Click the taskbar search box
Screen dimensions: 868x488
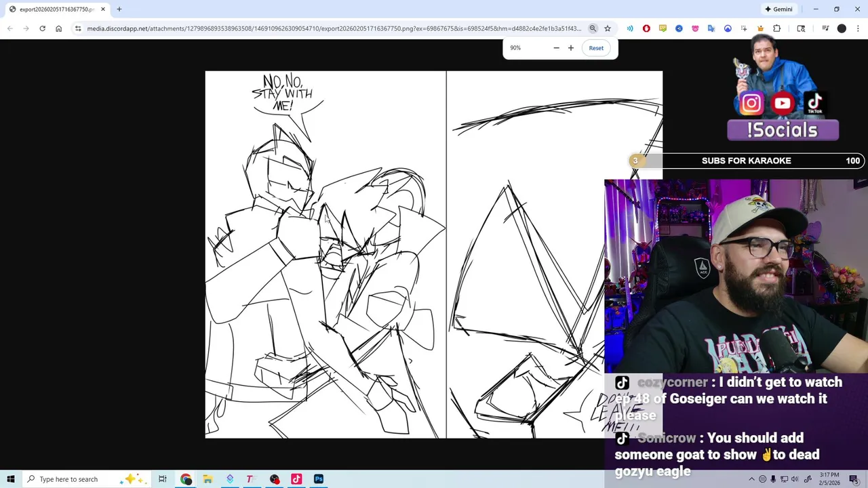[x=87, y=479]
